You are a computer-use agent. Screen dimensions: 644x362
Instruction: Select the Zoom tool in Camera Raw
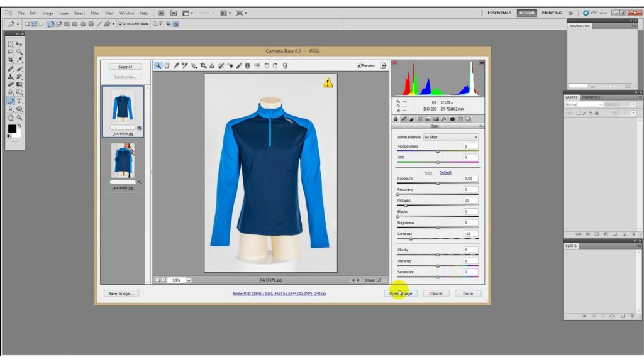pos(158,65)
